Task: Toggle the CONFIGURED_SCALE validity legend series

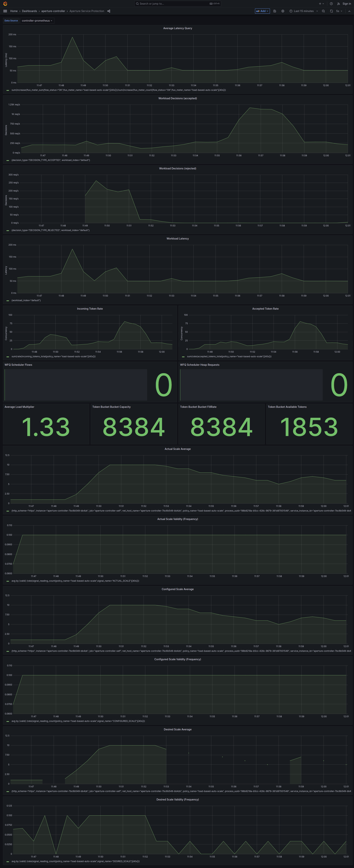Action: coord(78,721)
